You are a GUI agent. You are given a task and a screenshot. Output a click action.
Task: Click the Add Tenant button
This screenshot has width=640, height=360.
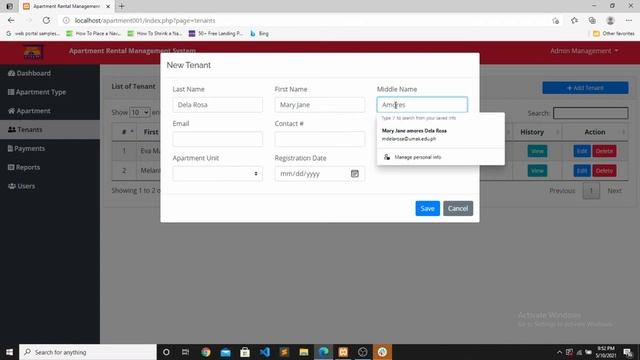click(585, 88)
